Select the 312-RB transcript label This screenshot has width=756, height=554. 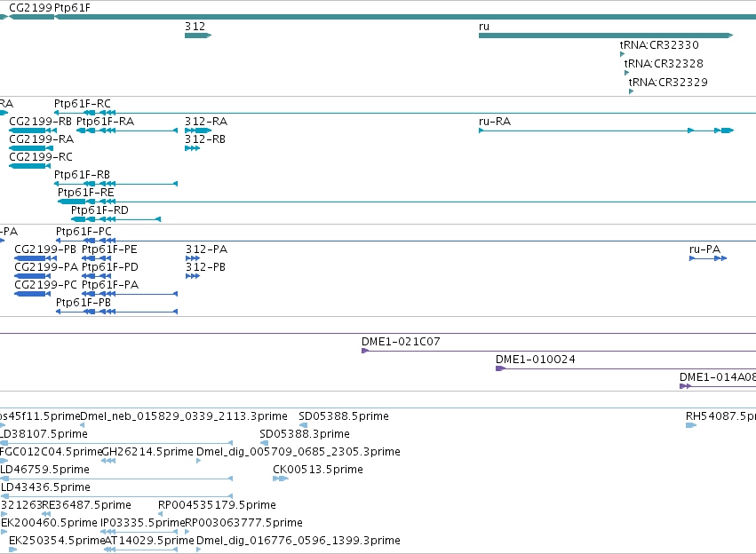click(205, 139)
